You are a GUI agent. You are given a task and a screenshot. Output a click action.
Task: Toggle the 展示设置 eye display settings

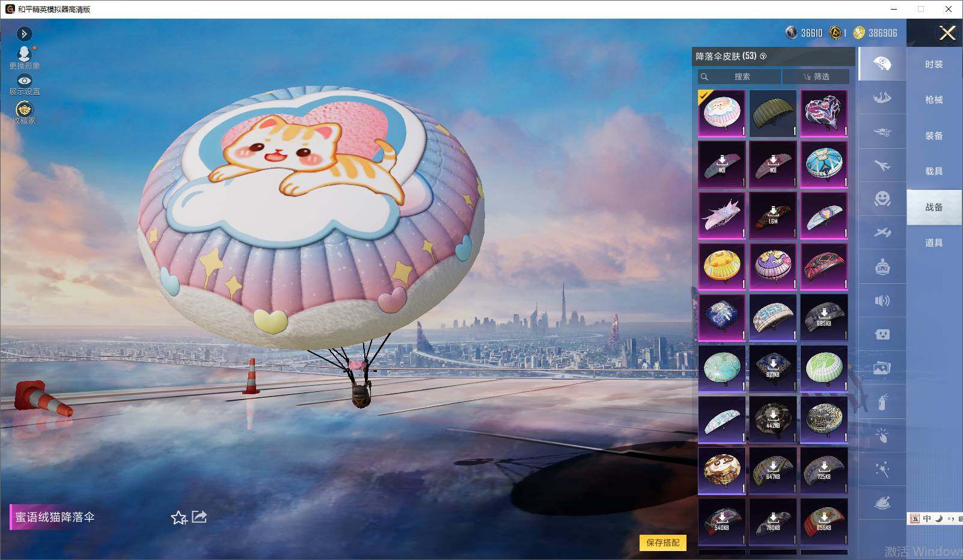(x=24, y=85)
